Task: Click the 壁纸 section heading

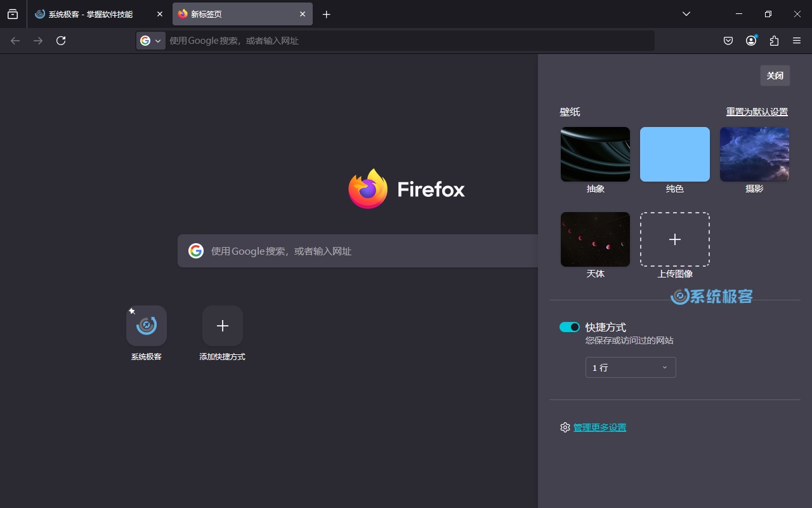Action: point(570,112)
